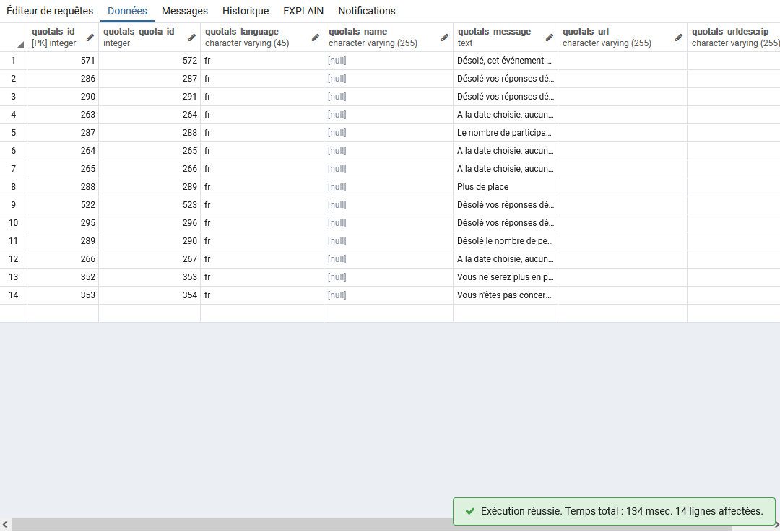Show the EXPLAIN tab
The height and width of the screenshot is (532, 780).
[x=303, y=11]
